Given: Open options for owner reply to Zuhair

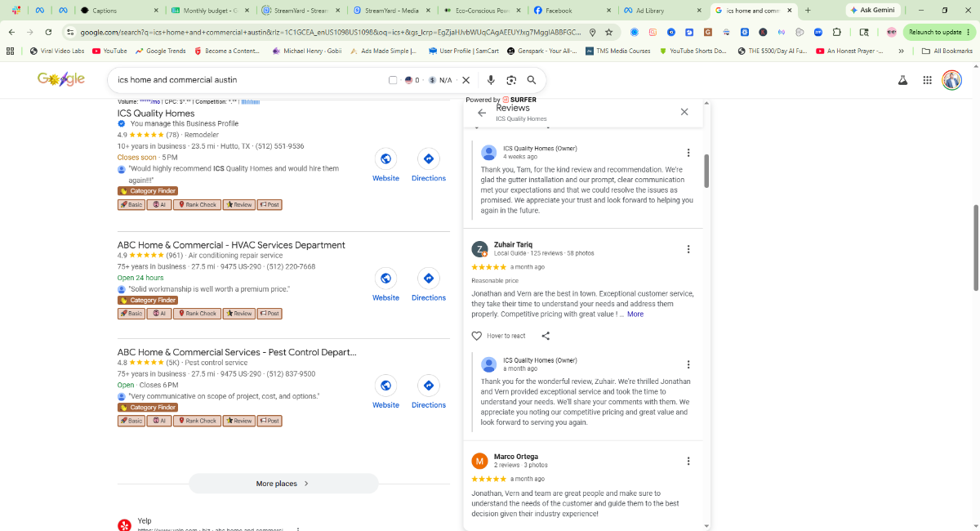Looking at the screenshot, I should [x=688, y=364].
